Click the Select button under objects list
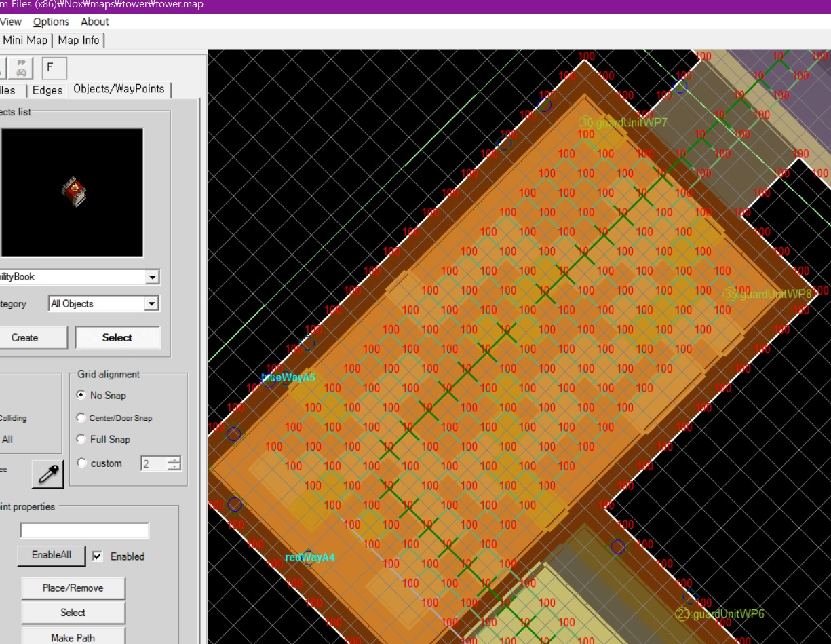This screenshot has width=831, height=644. coord(117,337)
